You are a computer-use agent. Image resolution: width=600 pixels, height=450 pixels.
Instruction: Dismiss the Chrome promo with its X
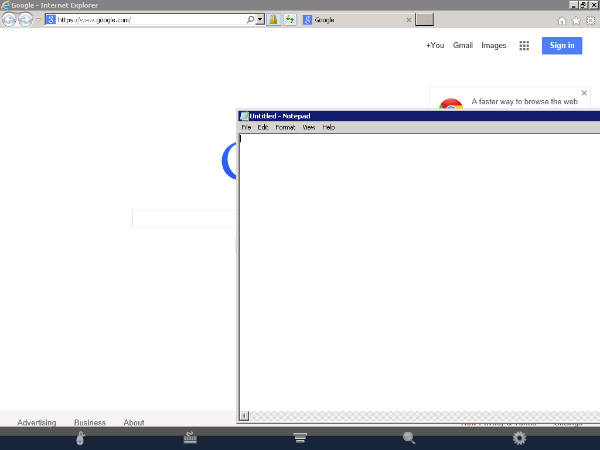coord(584,93)
